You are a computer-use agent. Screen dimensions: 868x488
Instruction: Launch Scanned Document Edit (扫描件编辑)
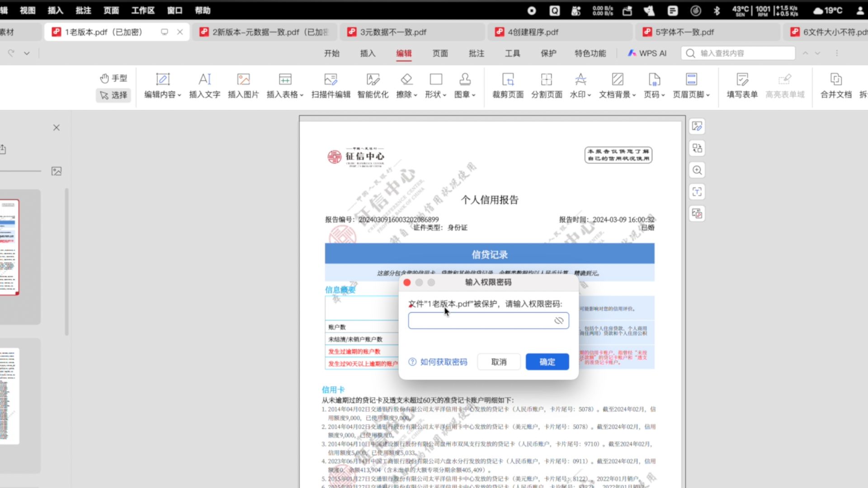(x=330, y=85)
